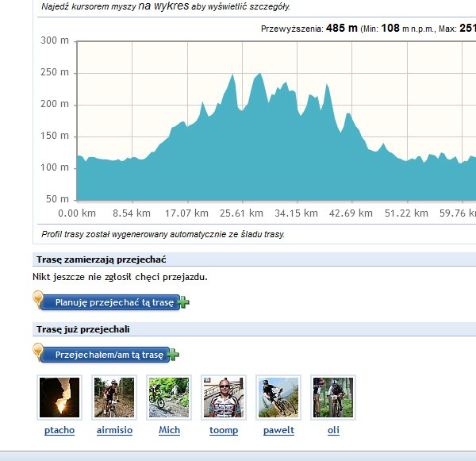Select Mich's cyclist avatar image

[169, 398]
